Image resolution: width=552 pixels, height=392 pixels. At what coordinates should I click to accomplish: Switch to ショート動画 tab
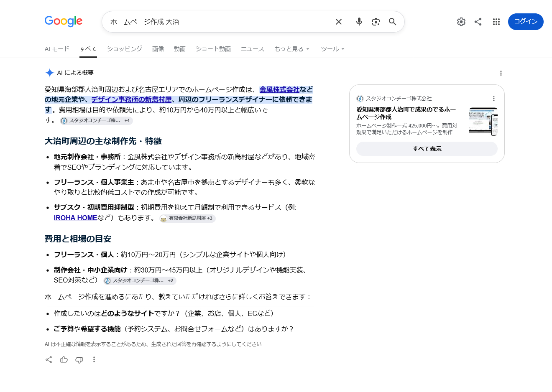click(213, 49)
